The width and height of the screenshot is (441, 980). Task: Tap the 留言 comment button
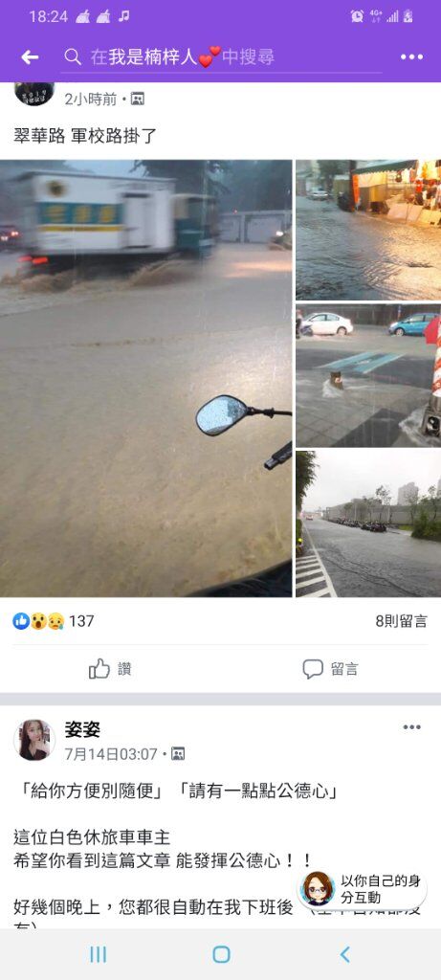pyautogui.click(x=330, y=669)
